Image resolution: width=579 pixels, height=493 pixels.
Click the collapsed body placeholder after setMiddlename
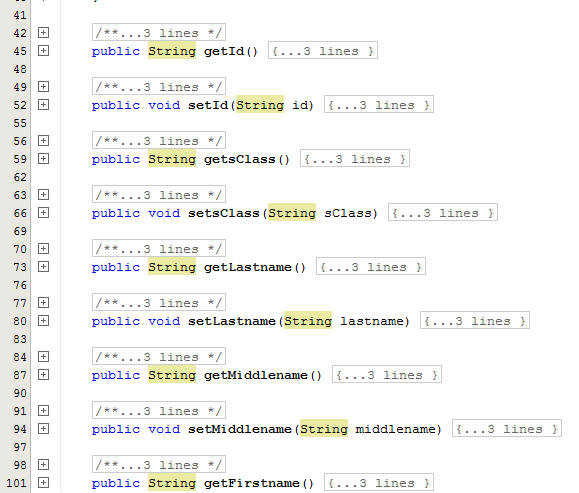pos(507,428)
